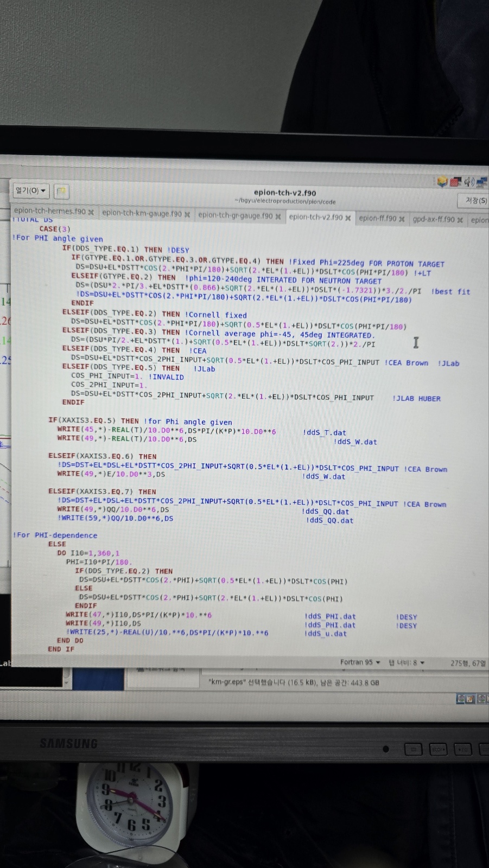
Task: Close the epion-tch-km-gauge.f90 tab
Action: click(187, 214)
